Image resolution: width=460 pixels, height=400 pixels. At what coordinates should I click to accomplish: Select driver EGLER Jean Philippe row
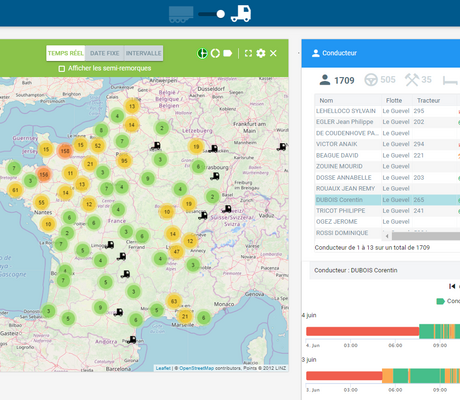[387, 122]
